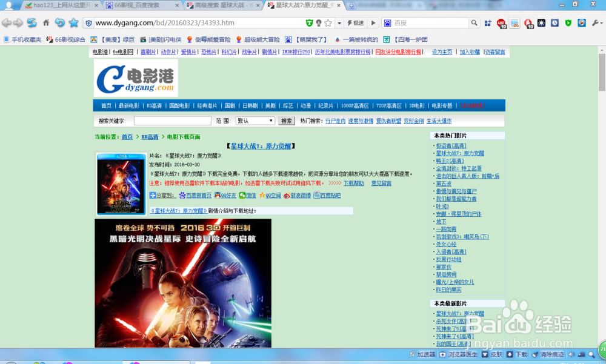606x364 pixels.
Task: Open favorites via the blue star icon
Action: click(x=73, y=23)
